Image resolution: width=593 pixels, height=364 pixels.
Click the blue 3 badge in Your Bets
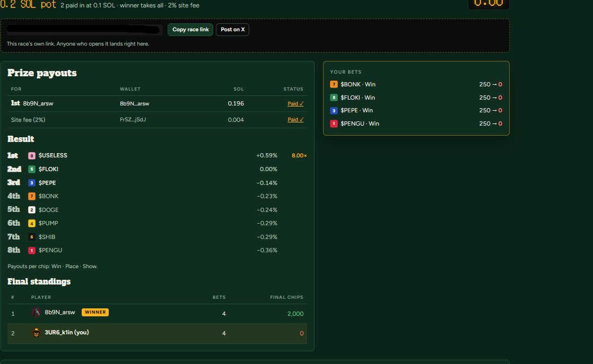(x=334, y=111)
